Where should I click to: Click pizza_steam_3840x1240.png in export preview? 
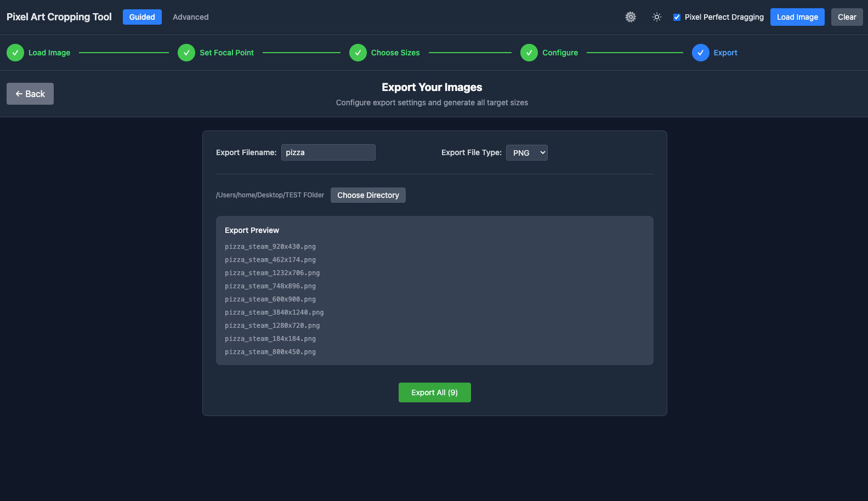tap(274, 312)
